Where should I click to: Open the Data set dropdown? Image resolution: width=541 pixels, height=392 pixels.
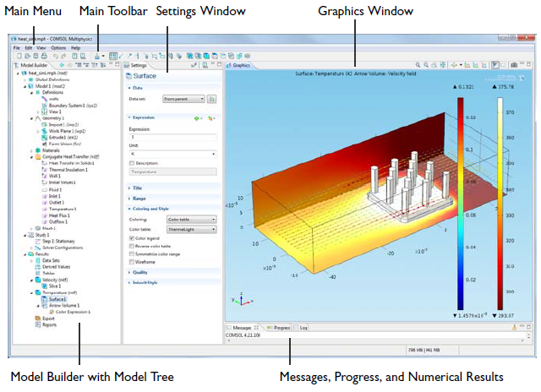[x=183, y=99]
